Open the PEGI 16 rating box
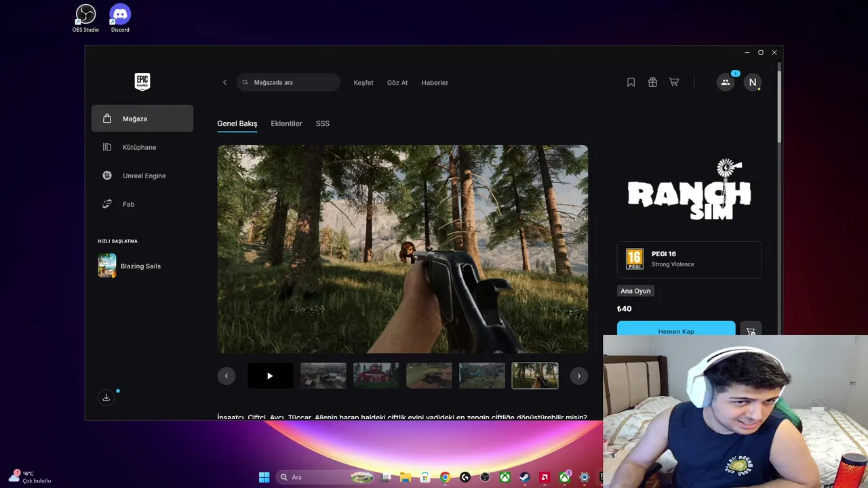This screenshot has width=868, height=488. tap(689, 259)
